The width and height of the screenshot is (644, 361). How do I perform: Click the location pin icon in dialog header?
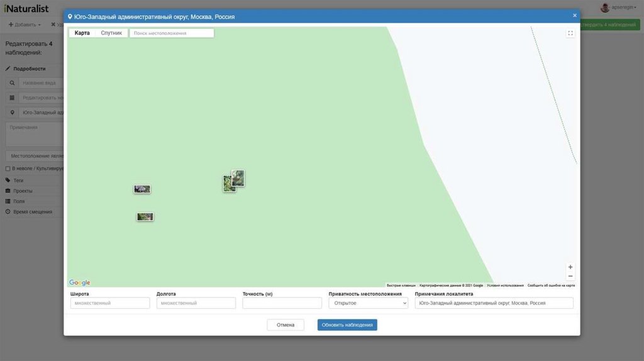pos(70,17)
